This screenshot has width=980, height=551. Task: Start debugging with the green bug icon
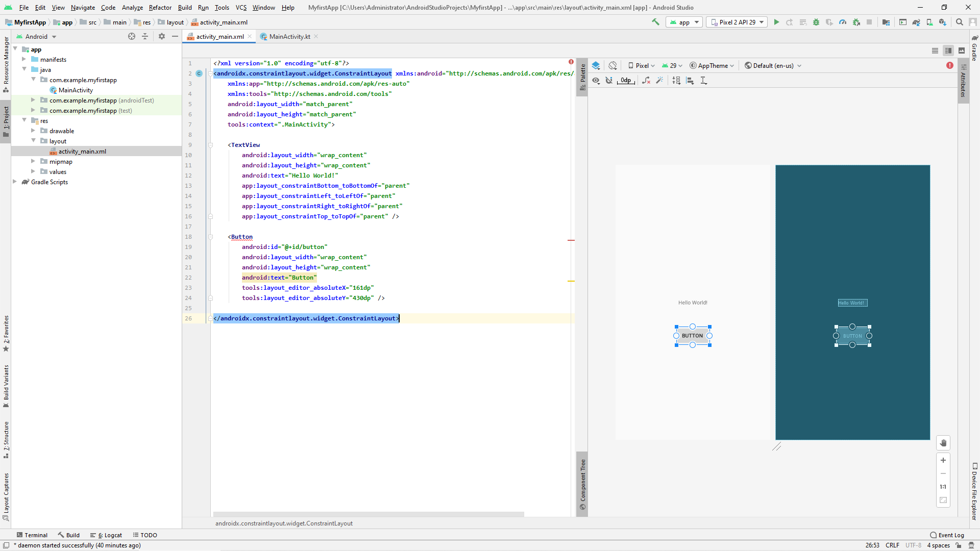[x=816, y=22]
